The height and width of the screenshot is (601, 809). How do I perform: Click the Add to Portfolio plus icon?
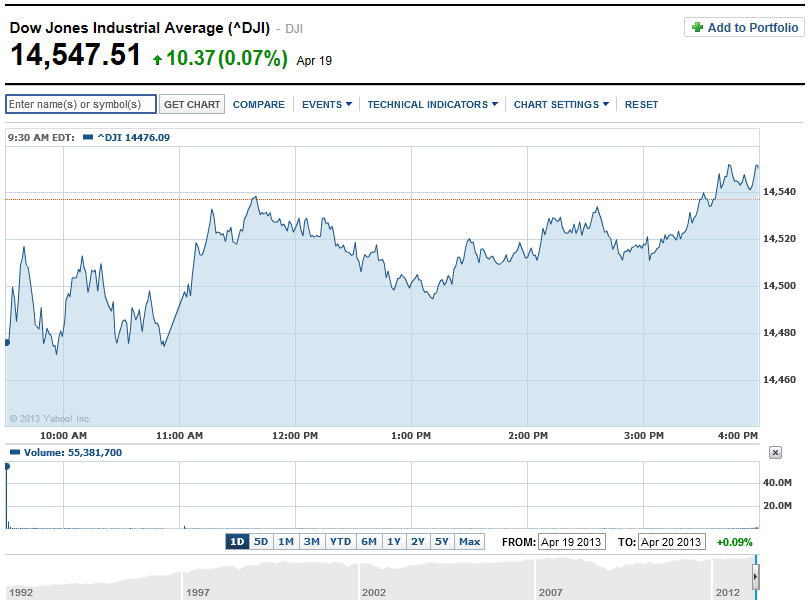697,28
